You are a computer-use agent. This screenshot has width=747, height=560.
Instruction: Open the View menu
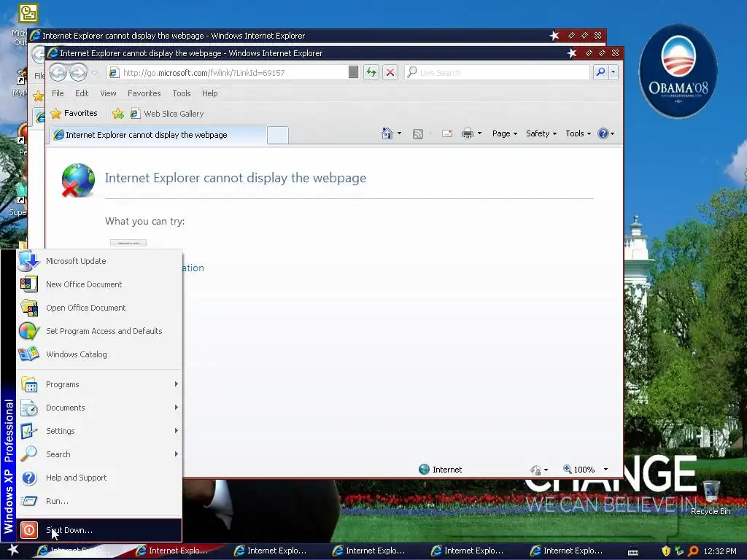[x=108, y=93]
